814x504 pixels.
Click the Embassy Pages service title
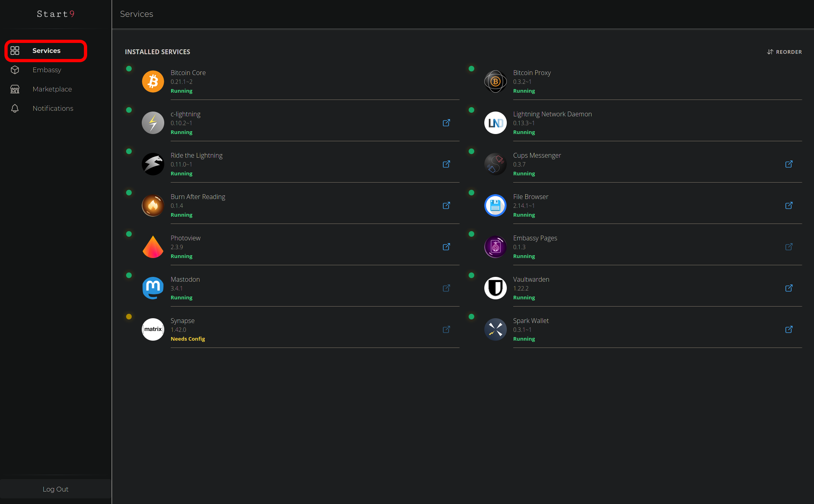pyautogui.click(x=535, y=238)
